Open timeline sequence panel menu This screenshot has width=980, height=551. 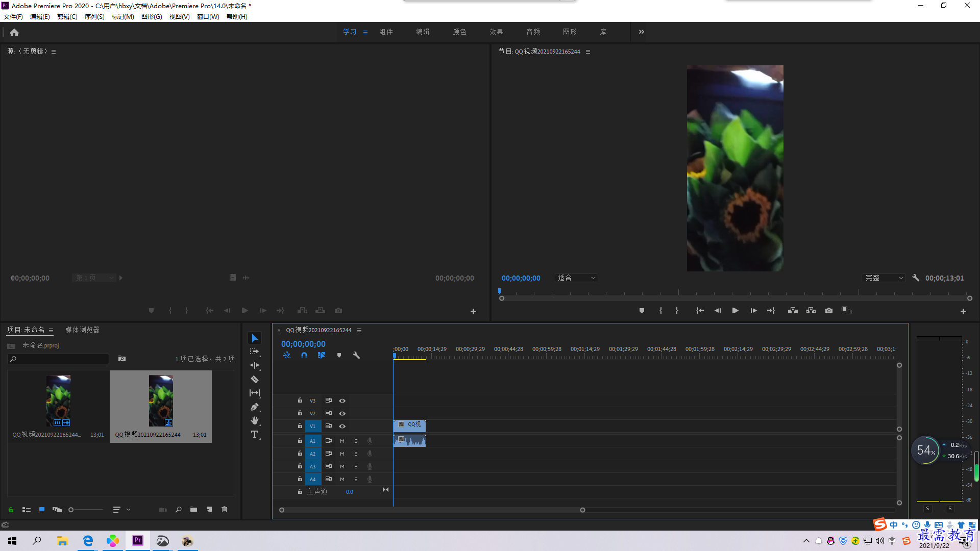pos(359,330)
